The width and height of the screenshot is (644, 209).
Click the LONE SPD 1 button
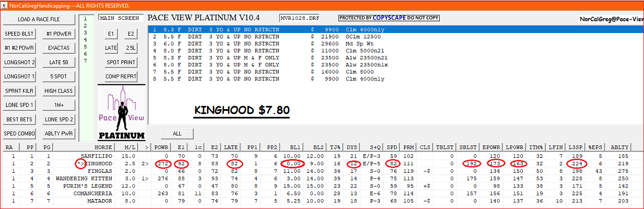tap(20, 105)
